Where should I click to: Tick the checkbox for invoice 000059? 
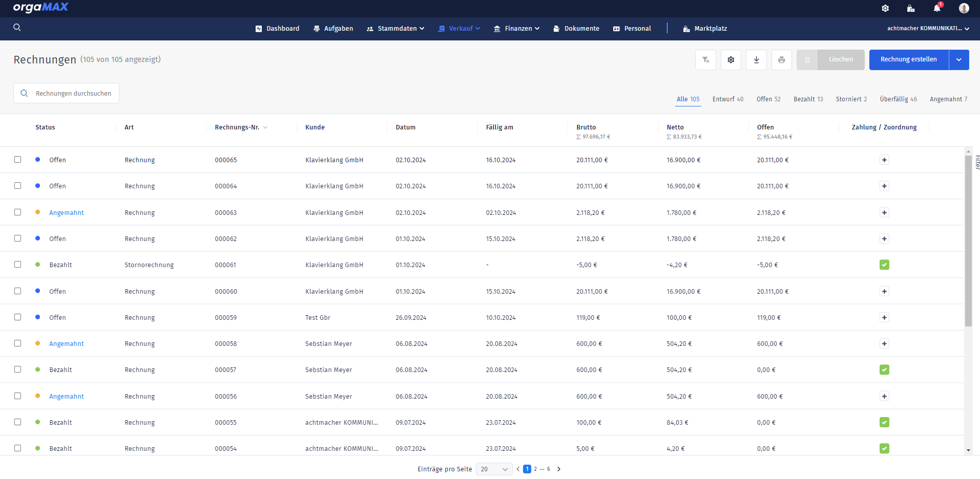point(18,317)
